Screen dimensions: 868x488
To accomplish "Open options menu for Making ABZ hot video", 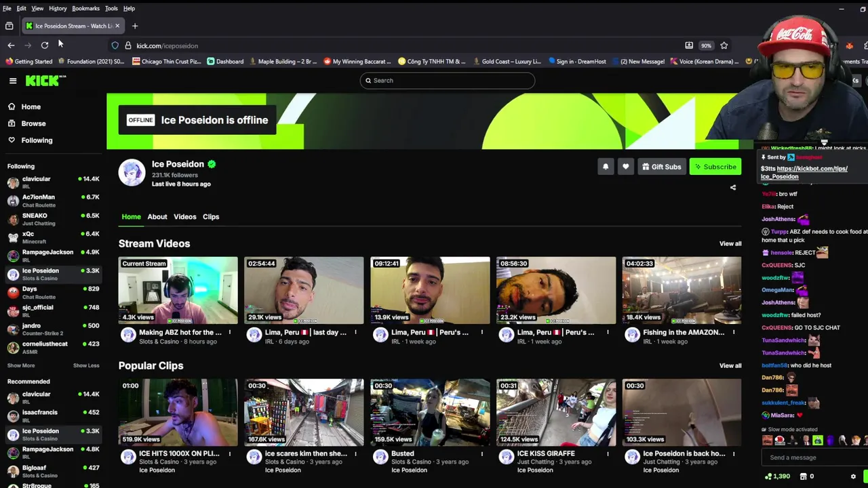I will [x=229, y=332].
